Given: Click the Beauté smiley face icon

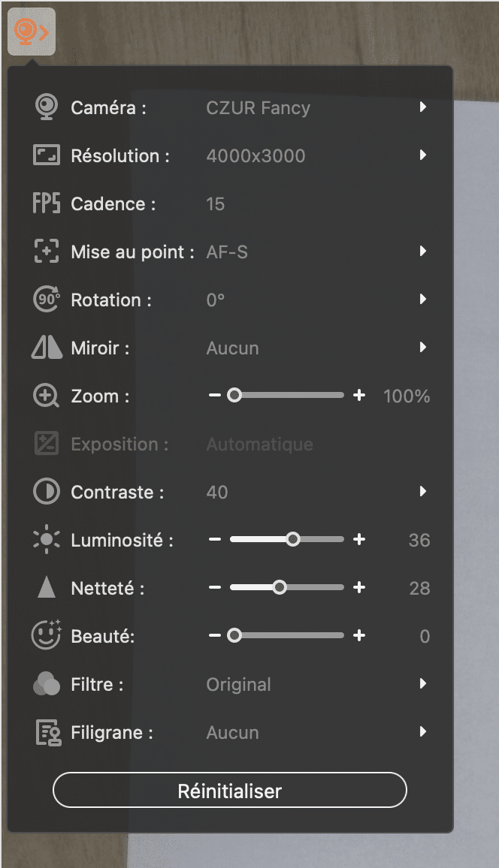Looking at the screenshot, I should click(47, 636).
